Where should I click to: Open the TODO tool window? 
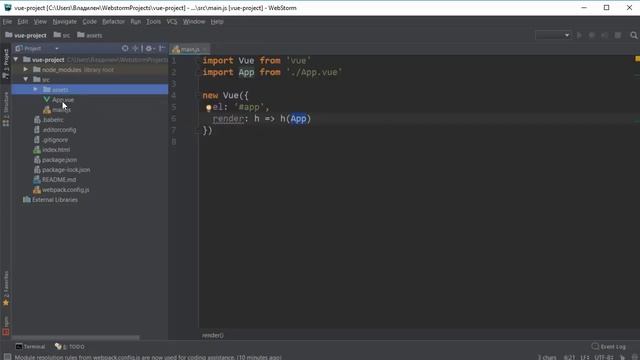click(x=69, y=347)
